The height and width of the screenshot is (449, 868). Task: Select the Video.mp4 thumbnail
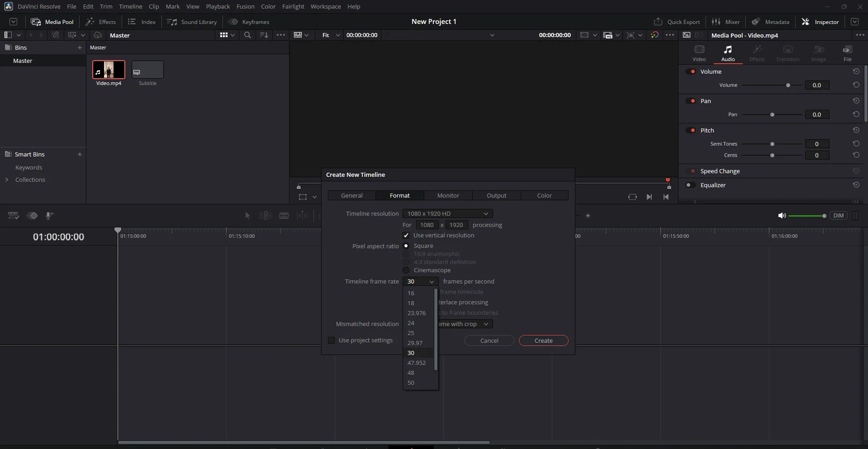point(109,70)
